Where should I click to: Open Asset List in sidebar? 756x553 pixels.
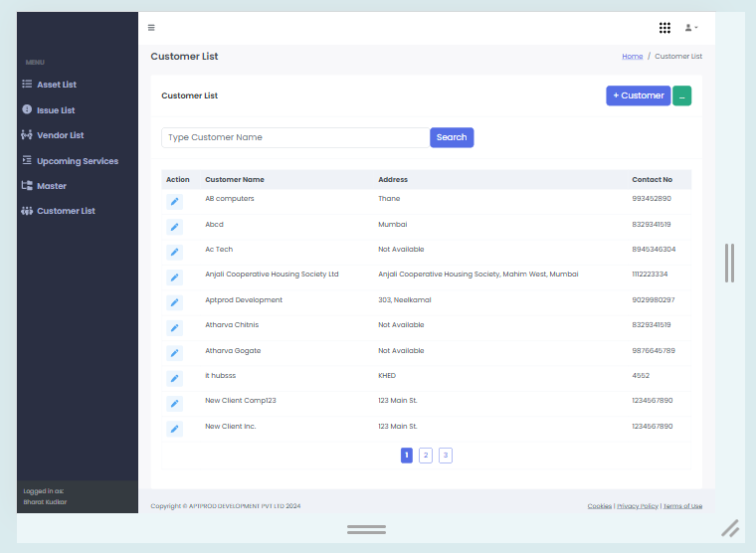(x=57, y=85)
